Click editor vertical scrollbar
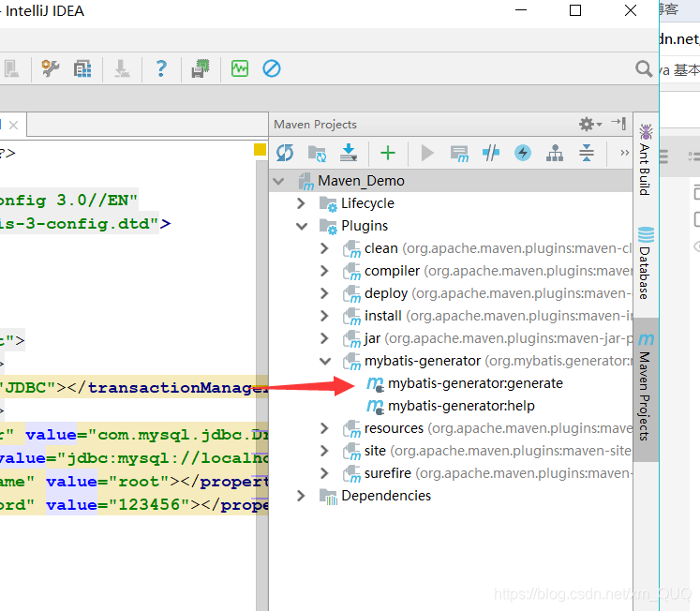 point(261,384)
